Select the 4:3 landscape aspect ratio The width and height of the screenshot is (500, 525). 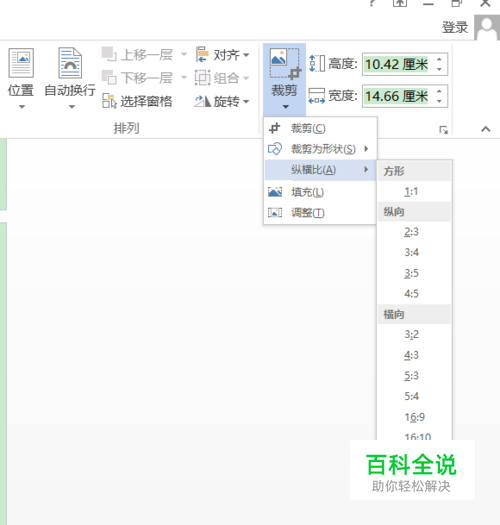[414, 355]
